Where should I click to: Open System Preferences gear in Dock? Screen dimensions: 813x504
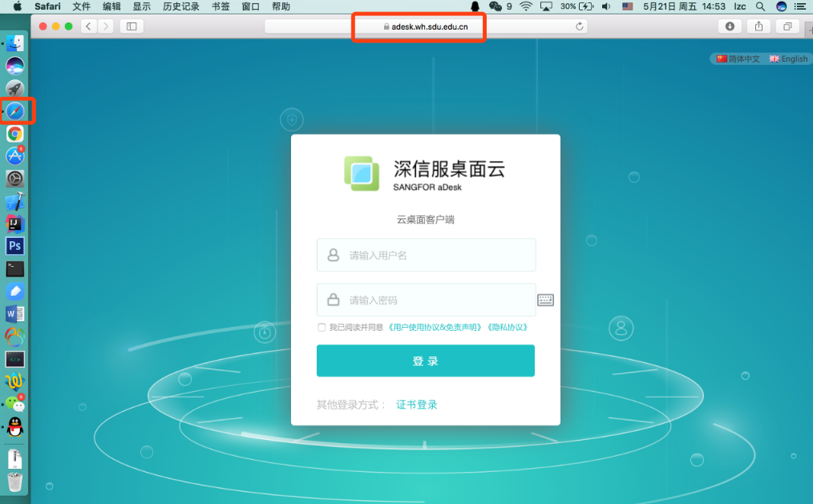tap(14, 179)
